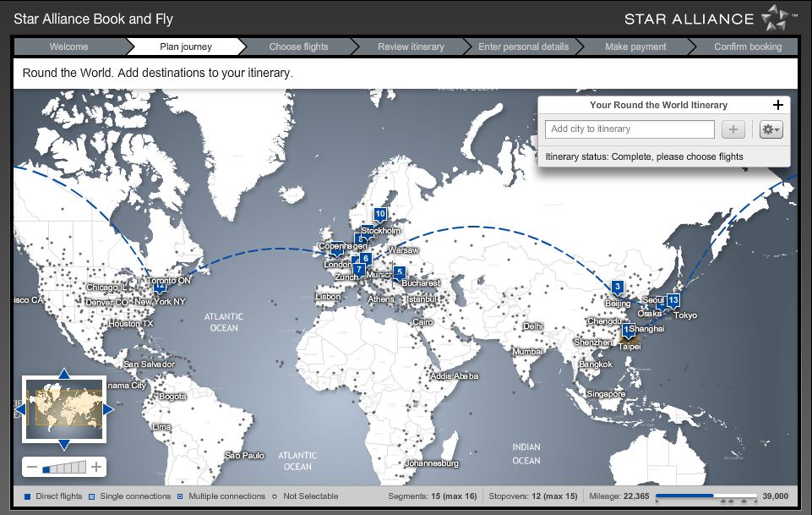Pan the map right with mini-map arrow
The width and height of the screenshot is (812, 515).
tap(108, 410)
